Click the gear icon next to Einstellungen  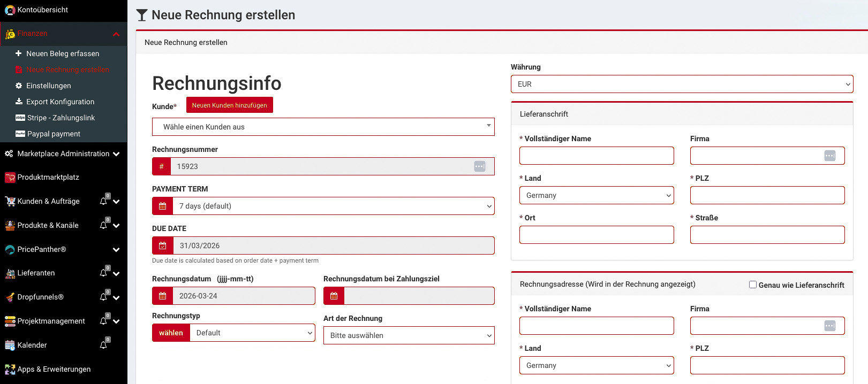click(x=19, y=86)
